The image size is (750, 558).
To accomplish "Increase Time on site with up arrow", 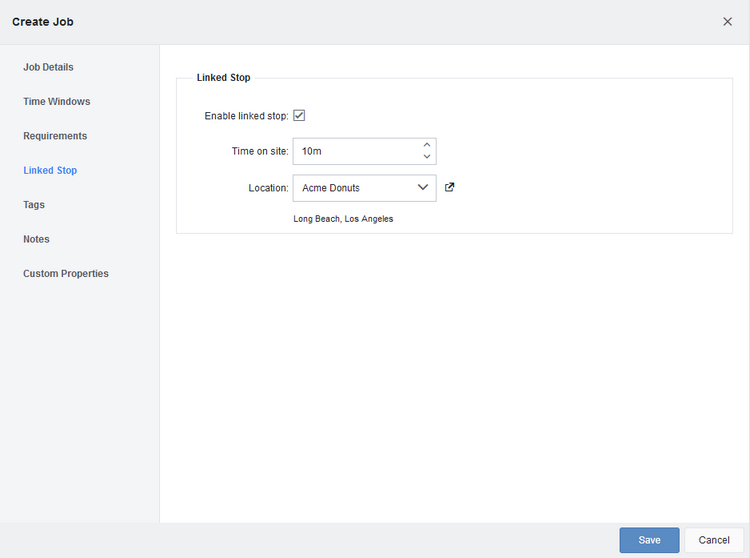I will click(427, 145).
